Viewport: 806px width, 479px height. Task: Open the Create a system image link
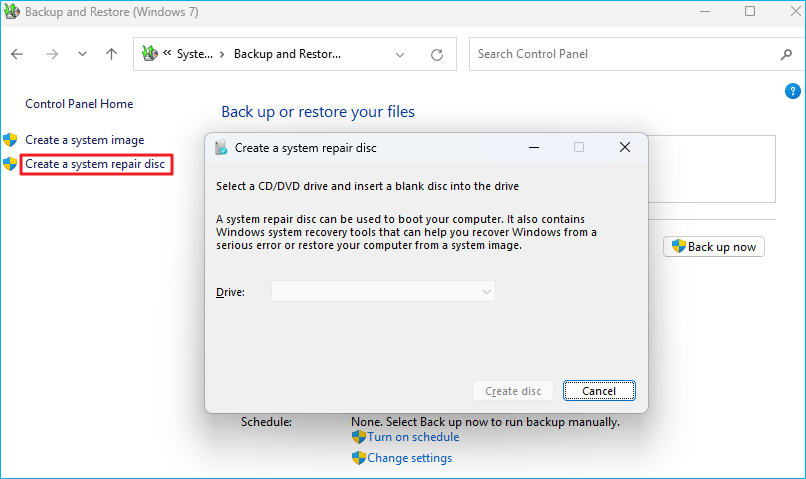[x=84, y=140]
